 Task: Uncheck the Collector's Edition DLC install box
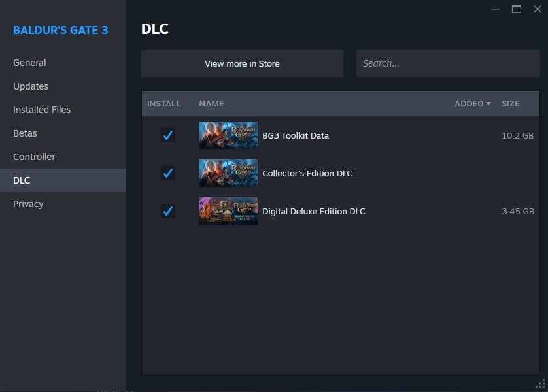[x=167, y=173]
